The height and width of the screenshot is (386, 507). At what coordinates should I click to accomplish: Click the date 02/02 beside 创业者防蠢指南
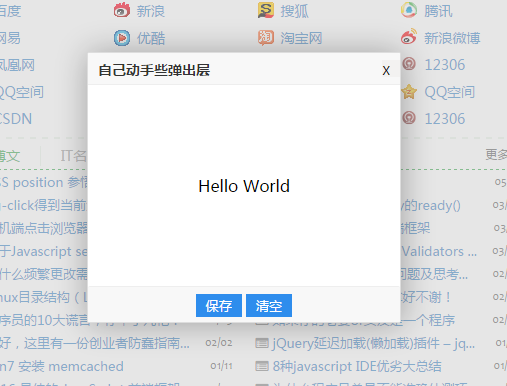click(219, 343)
